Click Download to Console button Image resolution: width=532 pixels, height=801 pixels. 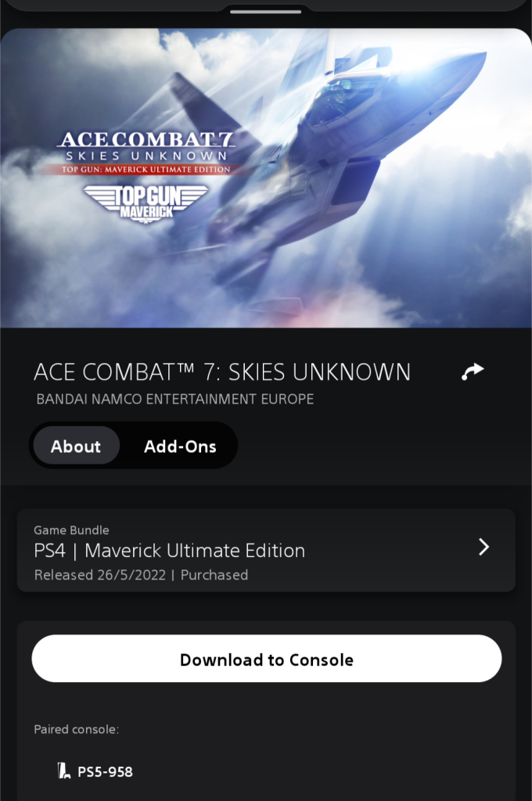(x=266, y=659)
